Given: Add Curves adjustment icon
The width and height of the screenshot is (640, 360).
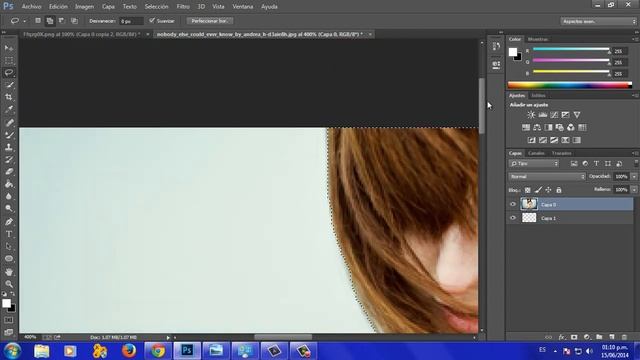Looking at the screenshot, I should [554, 115].
